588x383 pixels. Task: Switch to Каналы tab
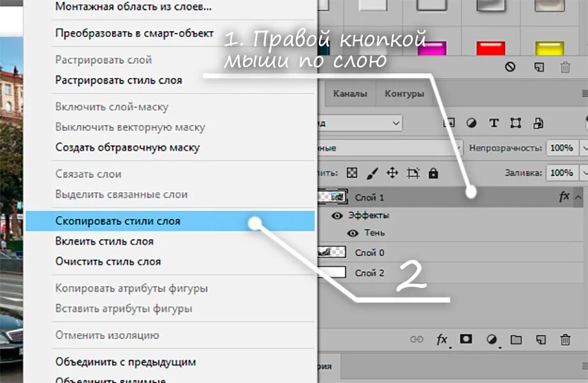tap(350, 93)
